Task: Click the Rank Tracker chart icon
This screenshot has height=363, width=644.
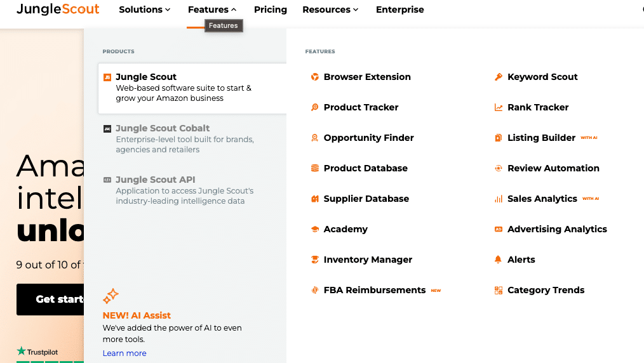Action: click(x=498, y=107)
